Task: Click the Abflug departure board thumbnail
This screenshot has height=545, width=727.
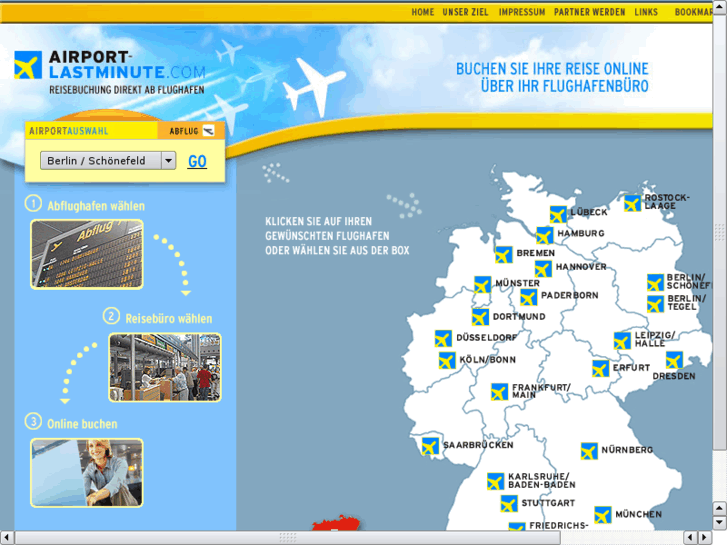Action: (87, 255)
